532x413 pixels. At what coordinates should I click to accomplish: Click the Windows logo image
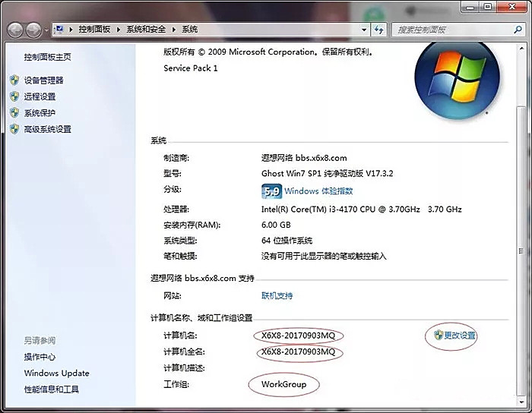tap(457, 80)
